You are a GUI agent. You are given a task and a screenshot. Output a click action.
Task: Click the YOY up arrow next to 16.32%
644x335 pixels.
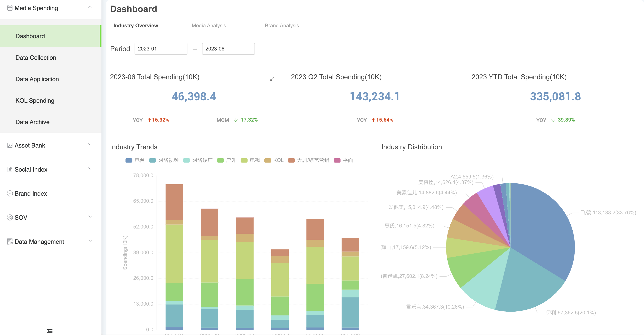click(x=149, y=120)
